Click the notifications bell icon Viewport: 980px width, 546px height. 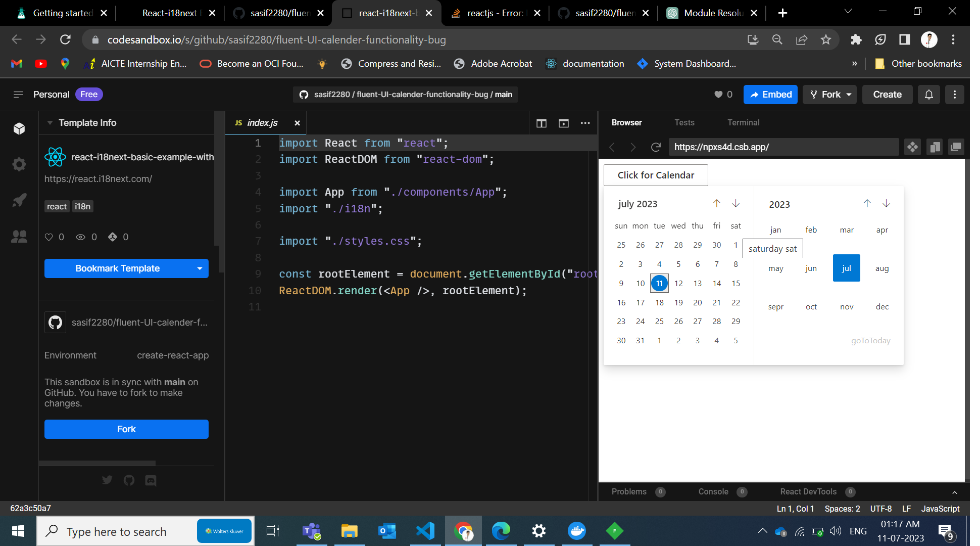tap(928, 94)
